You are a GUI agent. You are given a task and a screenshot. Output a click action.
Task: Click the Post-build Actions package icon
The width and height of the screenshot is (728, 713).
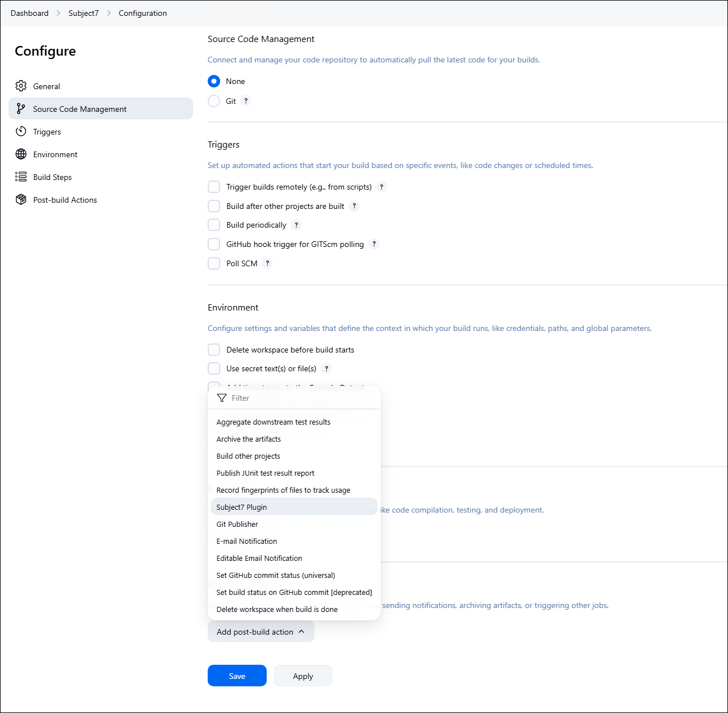[x=21, y=200]
